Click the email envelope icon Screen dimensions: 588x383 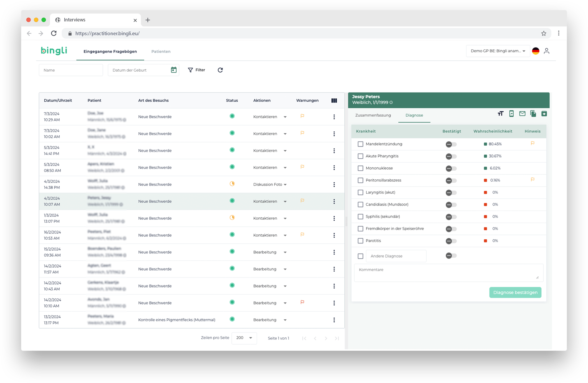tap(522, 114)
